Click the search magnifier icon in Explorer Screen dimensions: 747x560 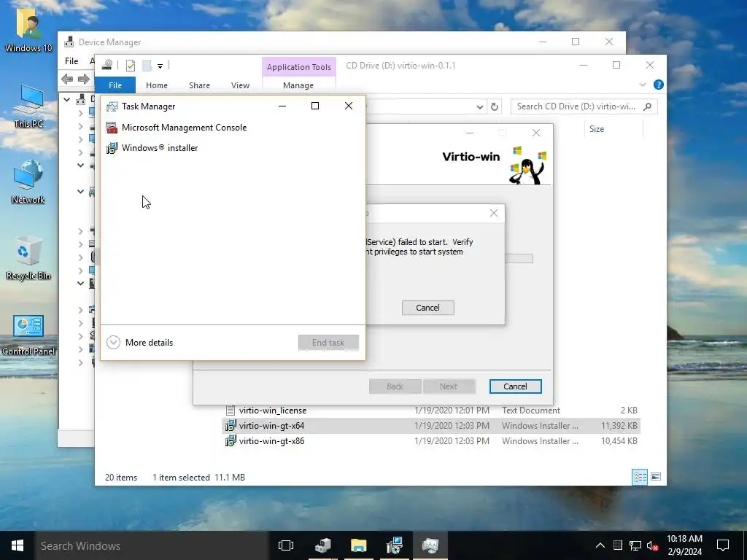tap(648, 106)
